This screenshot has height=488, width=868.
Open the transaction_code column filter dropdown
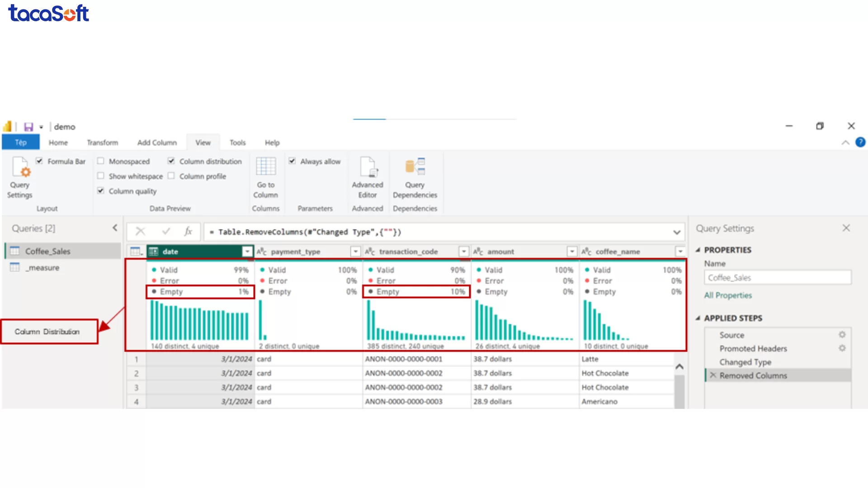coord(464,251)
